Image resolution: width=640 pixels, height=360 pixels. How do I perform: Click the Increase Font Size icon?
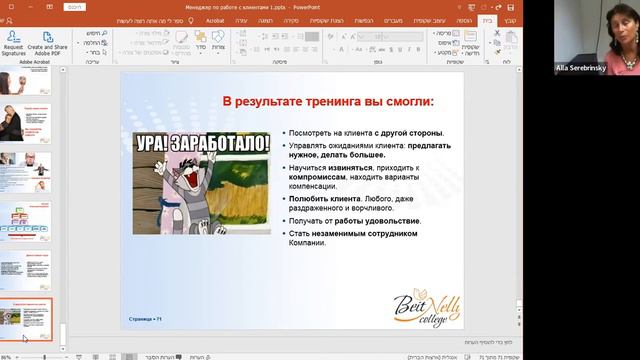click(x=353, y=37)
